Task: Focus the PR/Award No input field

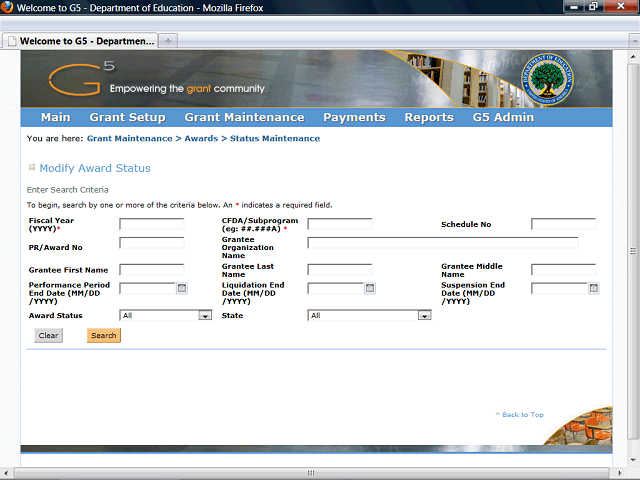Action: pyautogui.click(x=152, y=243)
